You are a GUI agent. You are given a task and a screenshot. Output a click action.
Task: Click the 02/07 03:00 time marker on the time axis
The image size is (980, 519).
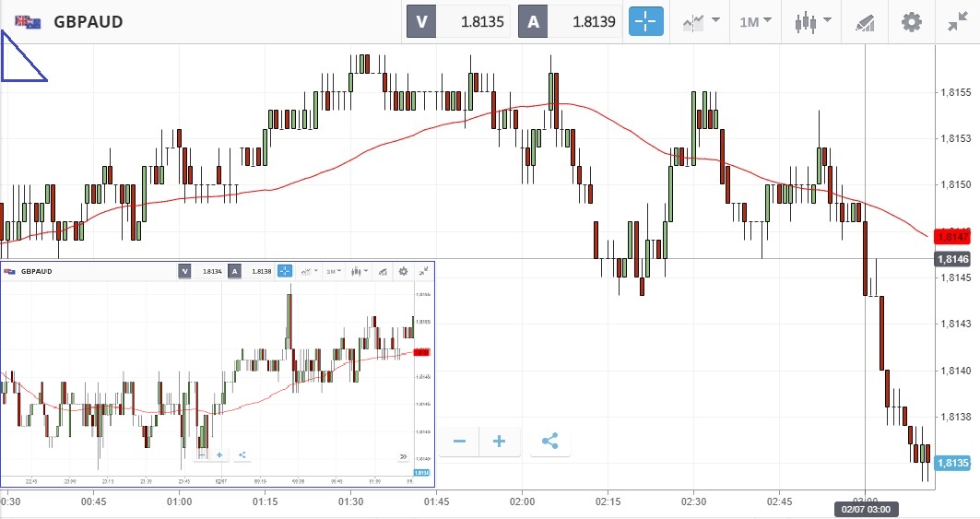[866, 508]
